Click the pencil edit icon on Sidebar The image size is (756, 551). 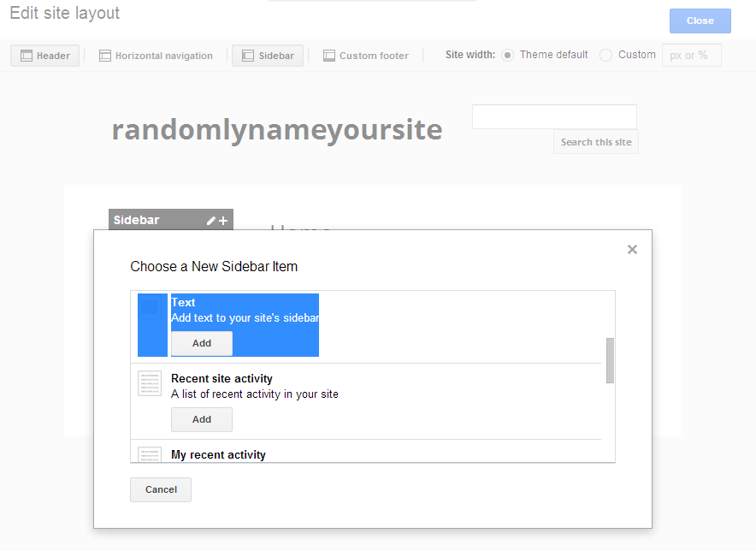(x=210, y=221)
